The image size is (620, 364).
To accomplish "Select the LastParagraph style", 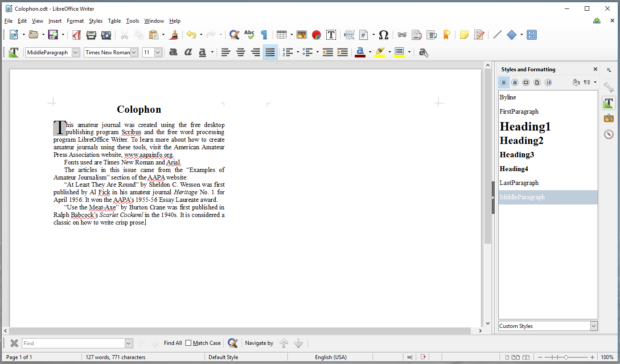I will tap(548, 183).
